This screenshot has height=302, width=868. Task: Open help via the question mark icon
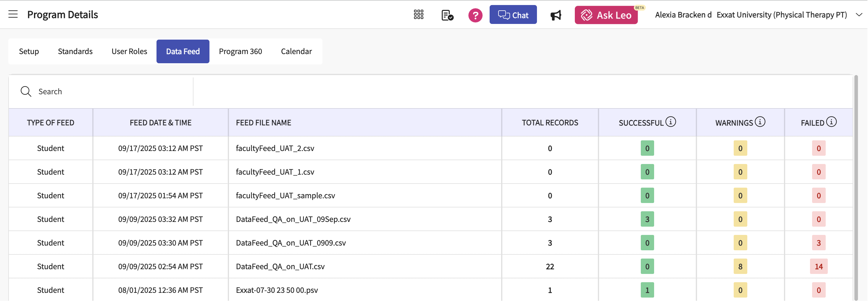tap(475, 15)
